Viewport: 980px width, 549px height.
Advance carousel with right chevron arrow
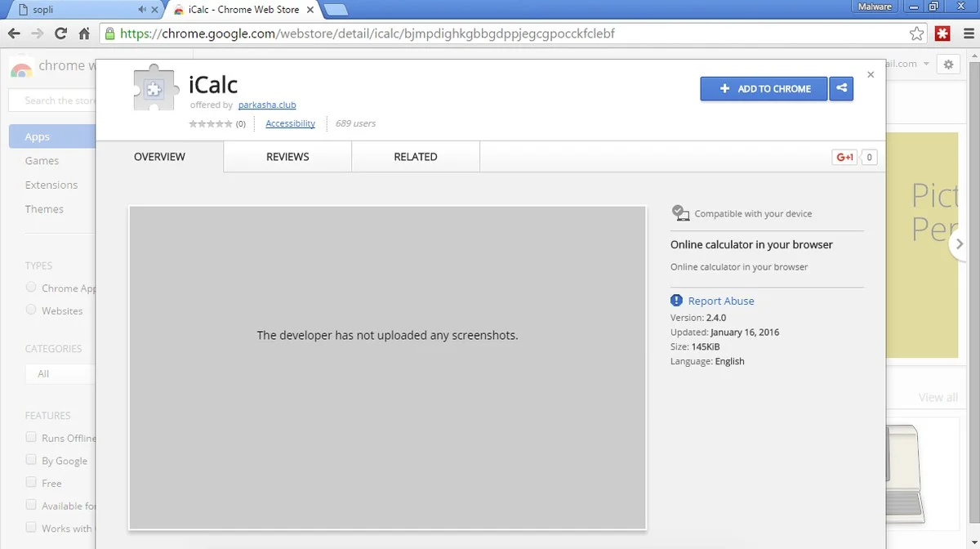point(960,244)
